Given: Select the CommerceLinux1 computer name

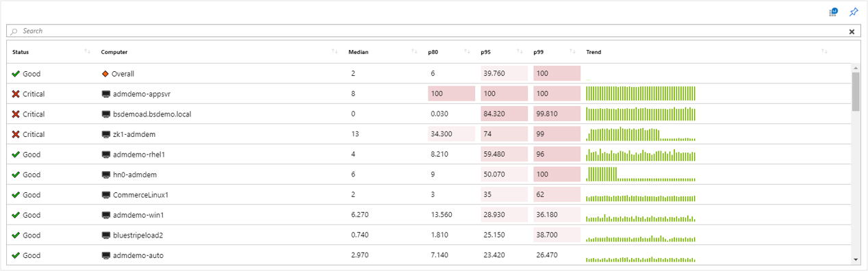Looking at the screenshot, I should pyautogui.click(x=141, y=195).
